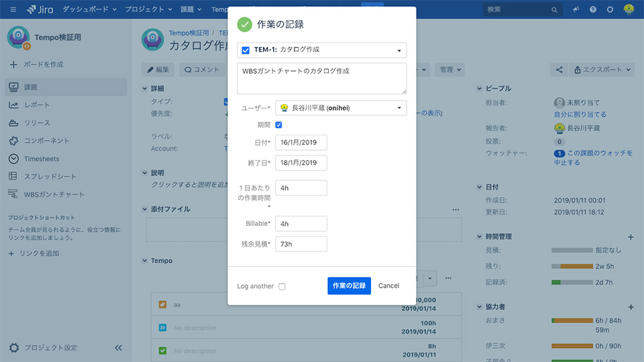Toggle the TEM-1 issue checkbox
644x362 pixels.
pyautogui.click(x=246, y=50)
